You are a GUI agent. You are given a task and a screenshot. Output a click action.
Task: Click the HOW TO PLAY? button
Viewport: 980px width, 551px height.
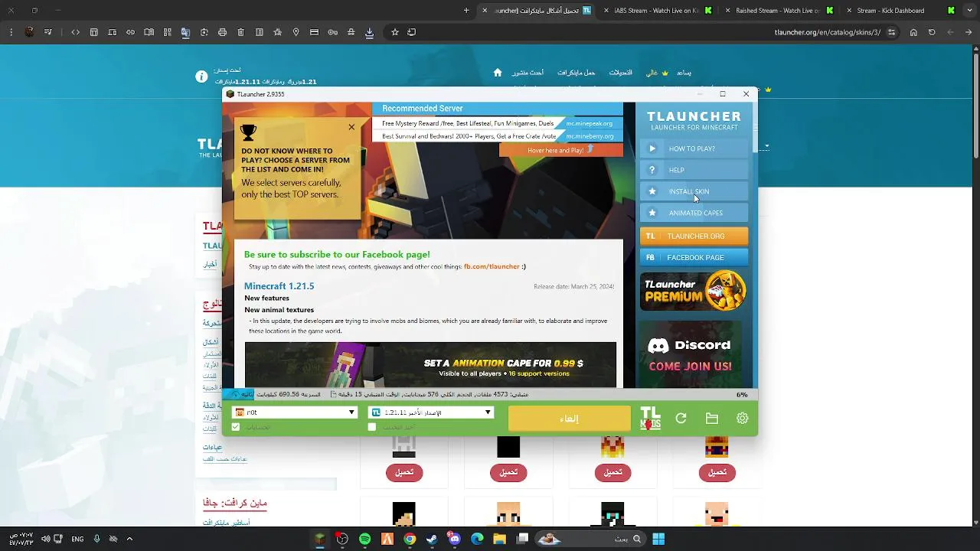click(x=694, y=148)
